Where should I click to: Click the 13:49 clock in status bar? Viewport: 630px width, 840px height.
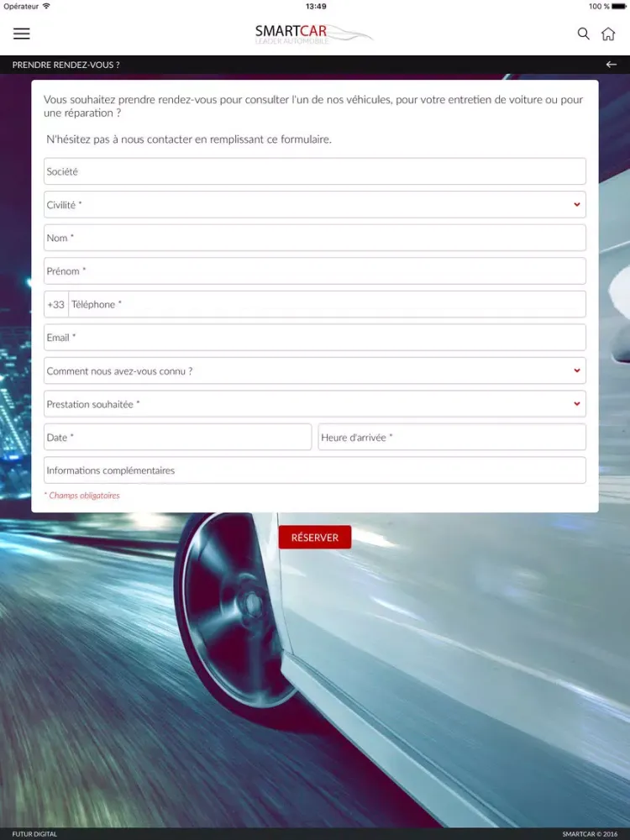[316, 7]
